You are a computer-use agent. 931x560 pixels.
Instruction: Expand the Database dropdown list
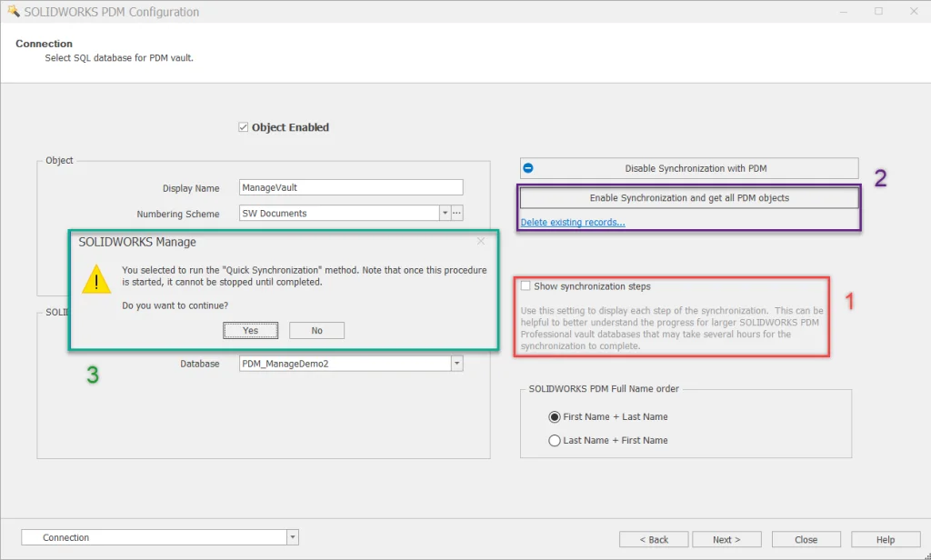tap(456, 364)
